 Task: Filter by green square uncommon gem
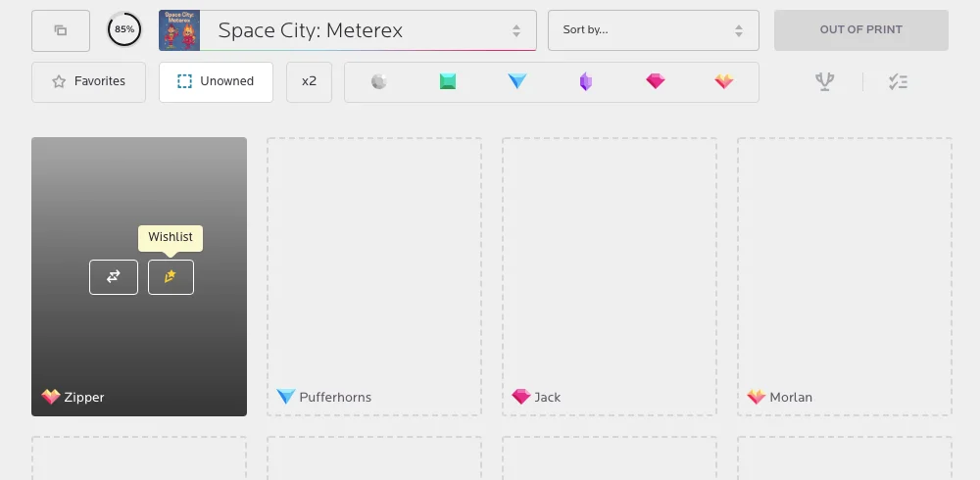(448, 82)
